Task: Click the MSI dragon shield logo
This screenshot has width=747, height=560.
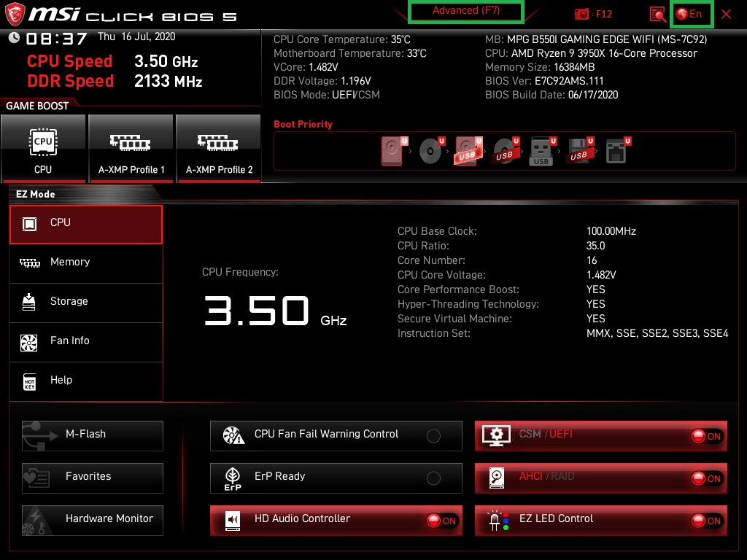Action: click(x=15, y=15)
